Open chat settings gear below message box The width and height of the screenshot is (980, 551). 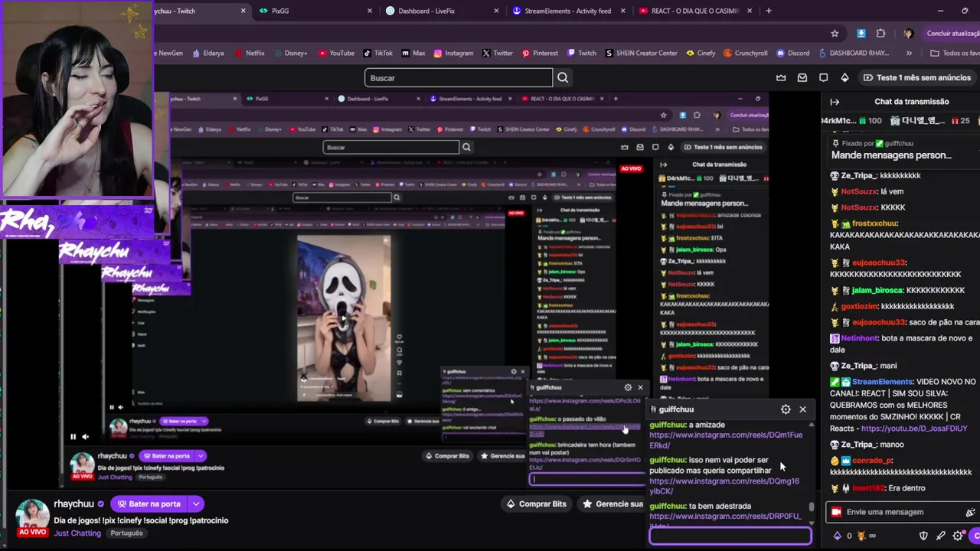(x=957, y=536)
